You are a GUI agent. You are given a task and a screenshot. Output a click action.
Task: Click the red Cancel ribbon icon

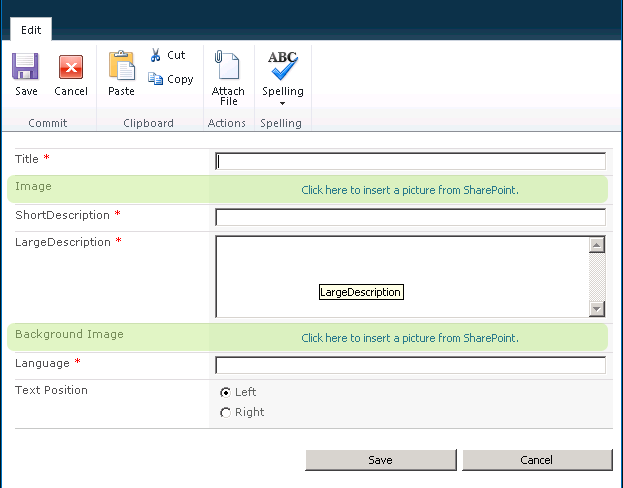pos(71,67)
